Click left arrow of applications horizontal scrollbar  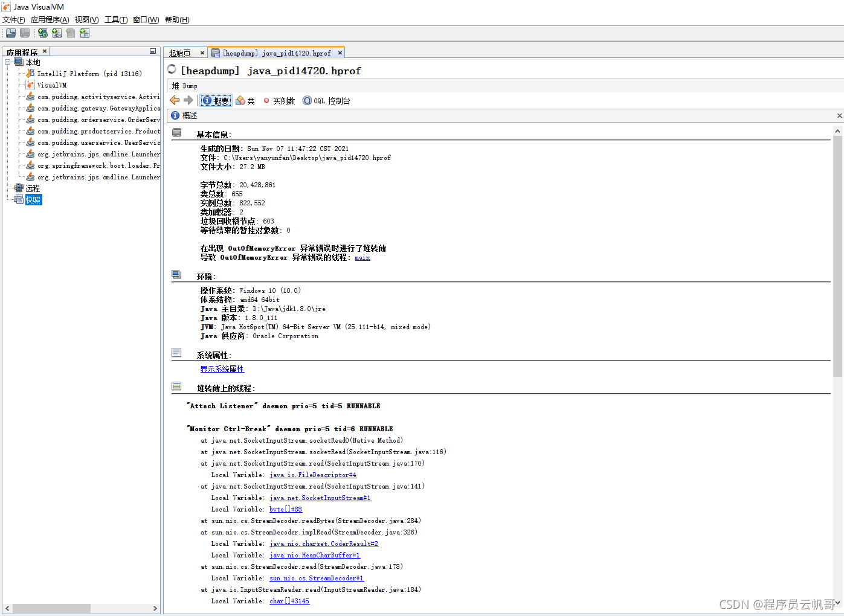tap(8, 608)
